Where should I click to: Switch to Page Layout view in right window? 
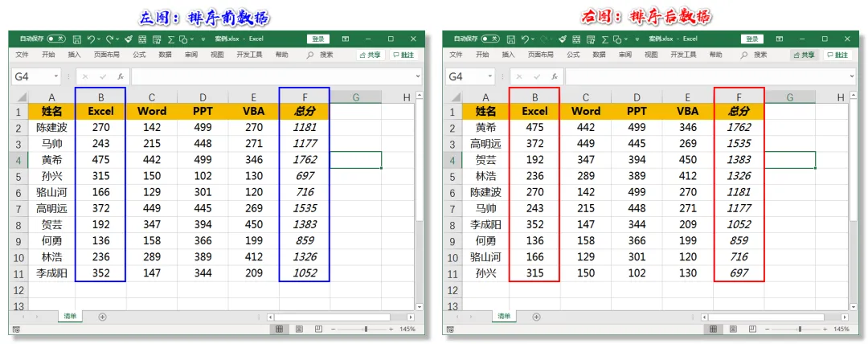[733, 329]
